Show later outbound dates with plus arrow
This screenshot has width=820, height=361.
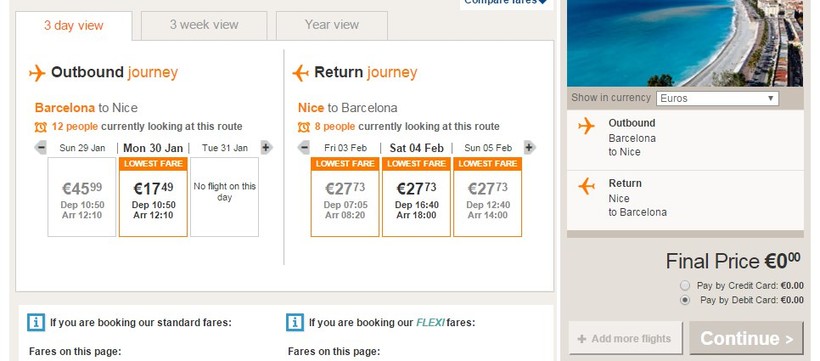click(x=266, y=148)
